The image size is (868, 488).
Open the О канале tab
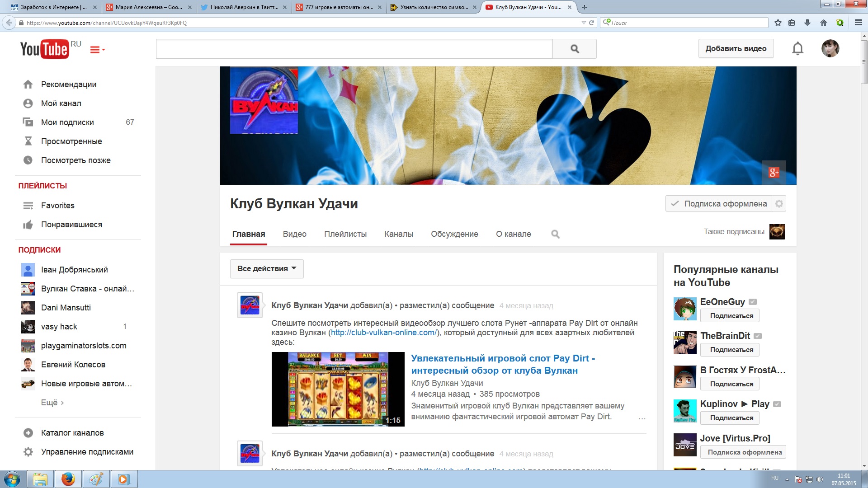(513, 234)
